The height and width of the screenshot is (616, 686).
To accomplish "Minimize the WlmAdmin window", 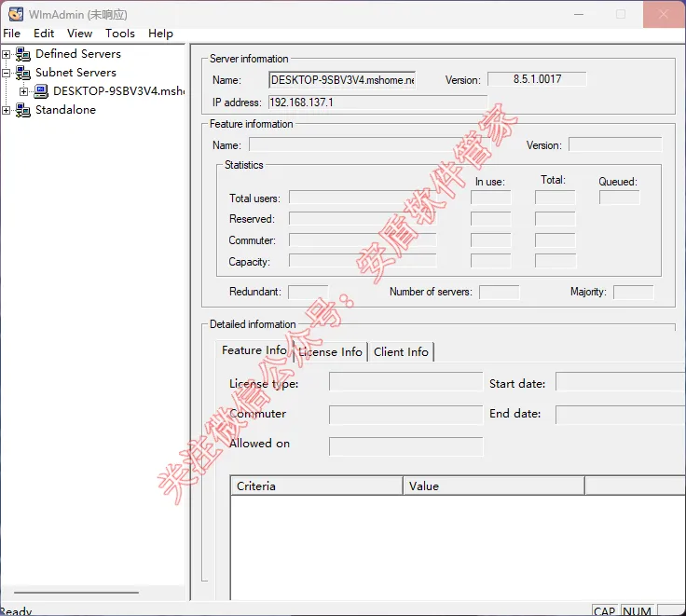I will (x=579, y=14).
